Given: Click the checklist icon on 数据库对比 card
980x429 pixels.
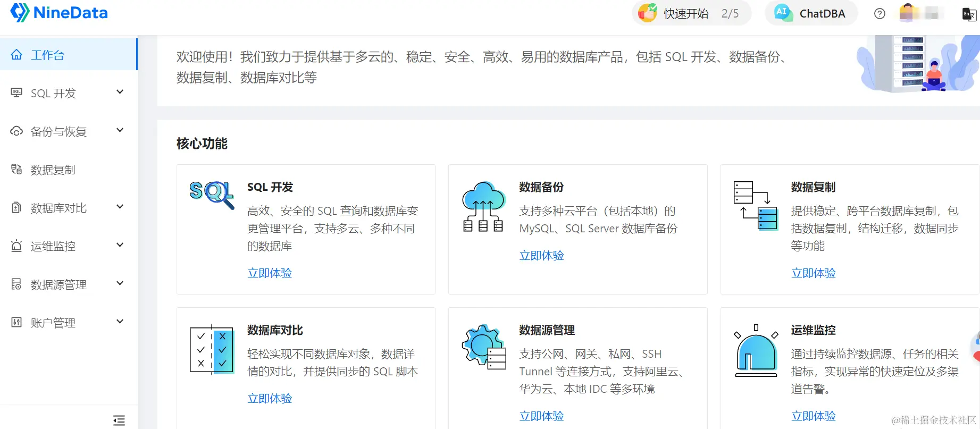Looking at the screenshot, I should click(212, 349).
